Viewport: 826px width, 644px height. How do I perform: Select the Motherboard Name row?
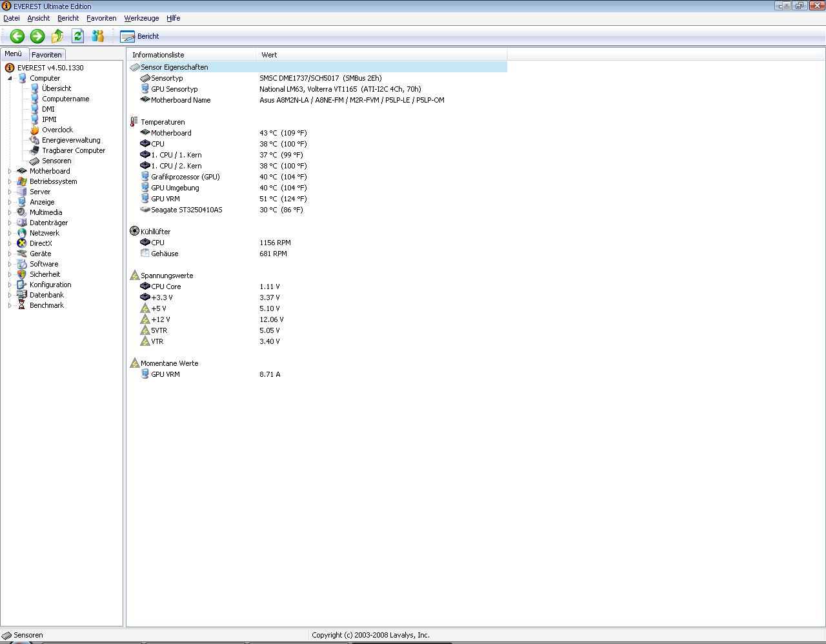317,100
